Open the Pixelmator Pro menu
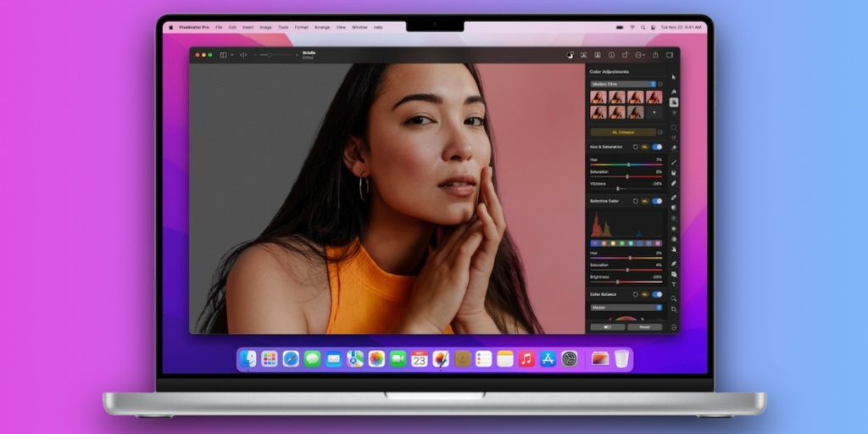This screenshot has width=868, height=434. [x=192, y=27]
